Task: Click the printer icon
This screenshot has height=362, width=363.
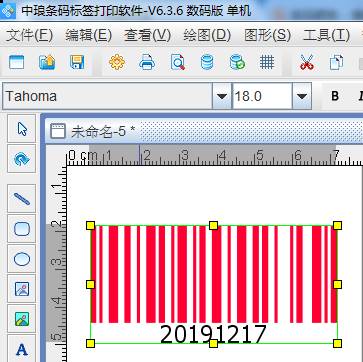Action: [147, 62]
